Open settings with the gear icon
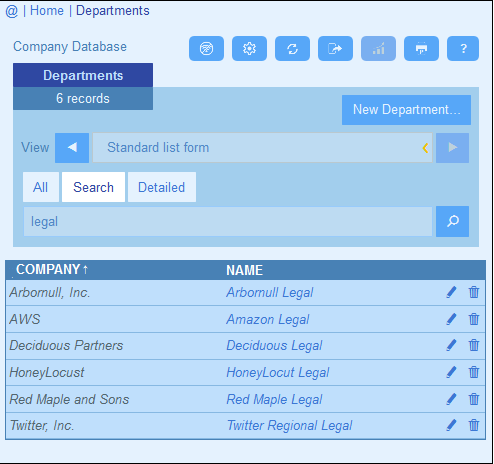Image resolution: width=494 pixels, height=464 pixels. click(x=249, y=49)
